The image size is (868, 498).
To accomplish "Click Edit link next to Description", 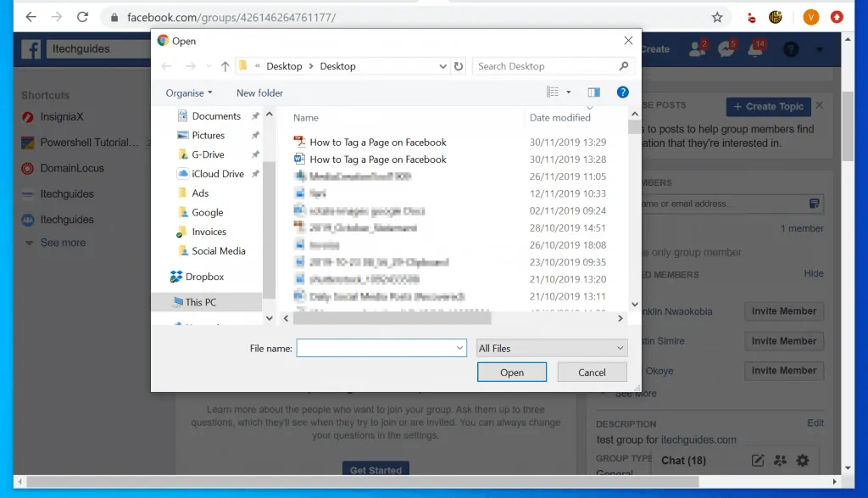I will click(815, 423).
